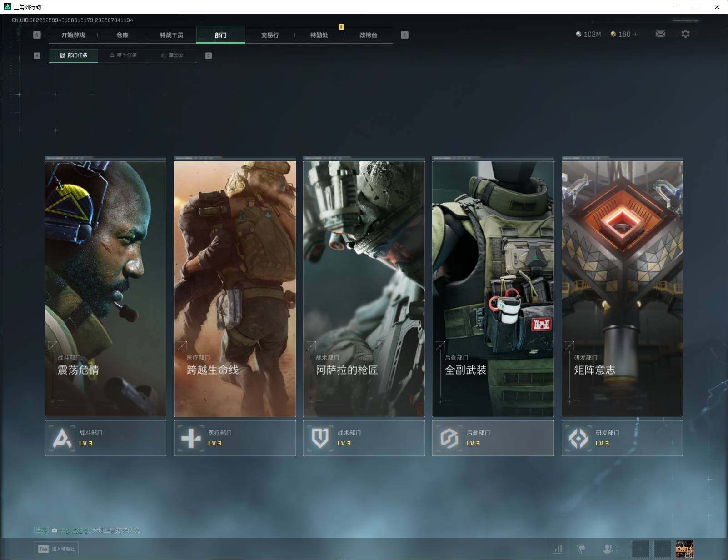Click the 三角洲行动 title bar app icon
The image size is (728, 560).
[x=7, y=7]
